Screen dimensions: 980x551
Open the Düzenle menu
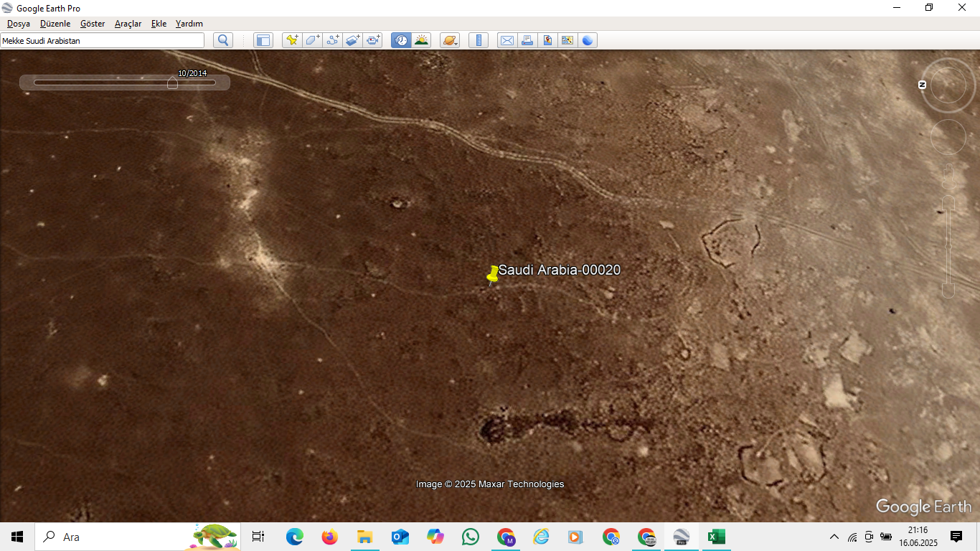[55, 24]
